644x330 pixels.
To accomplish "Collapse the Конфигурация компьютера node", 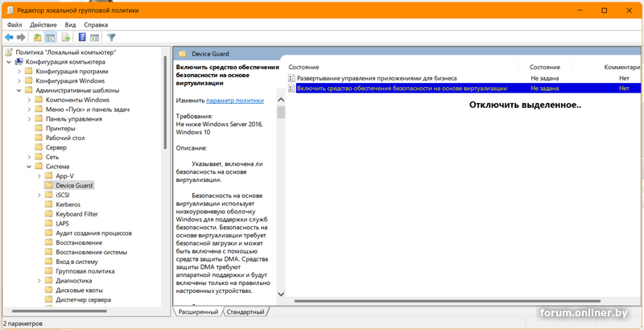I will (9, 62).
